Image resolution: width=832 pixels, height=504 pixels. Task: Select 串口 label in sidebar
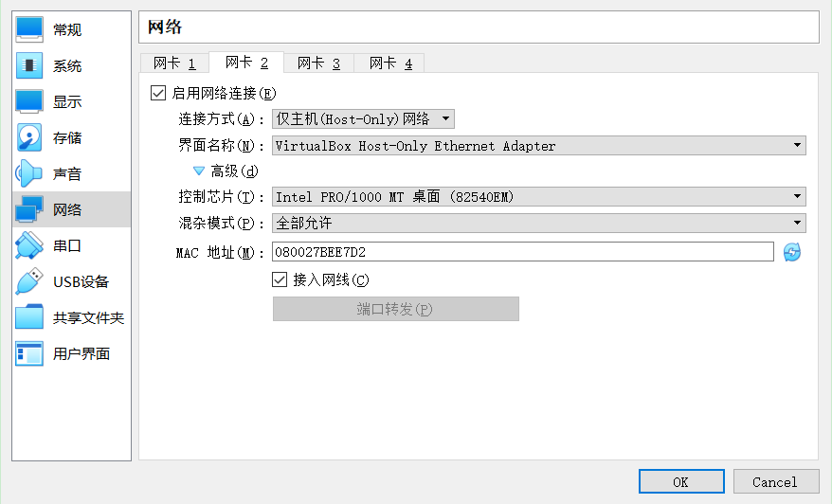tap(67, 245)
